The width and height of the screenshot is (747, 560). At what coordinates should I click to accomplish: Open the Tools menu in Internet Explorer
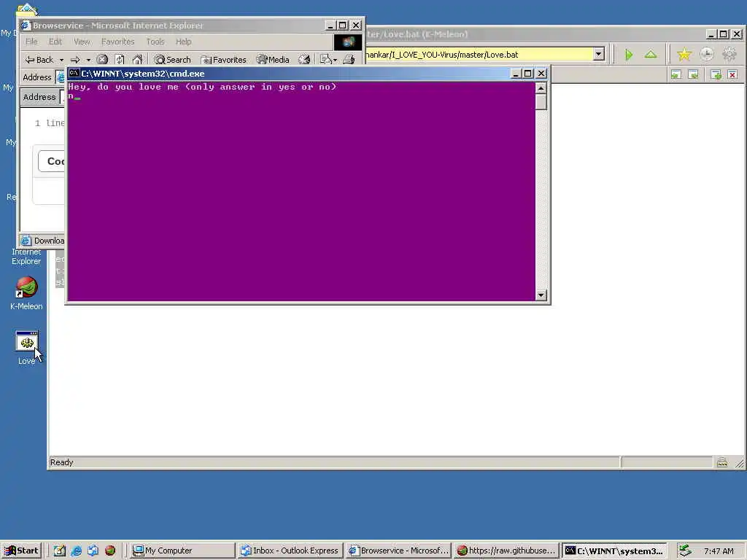click(x=155, y=42)
